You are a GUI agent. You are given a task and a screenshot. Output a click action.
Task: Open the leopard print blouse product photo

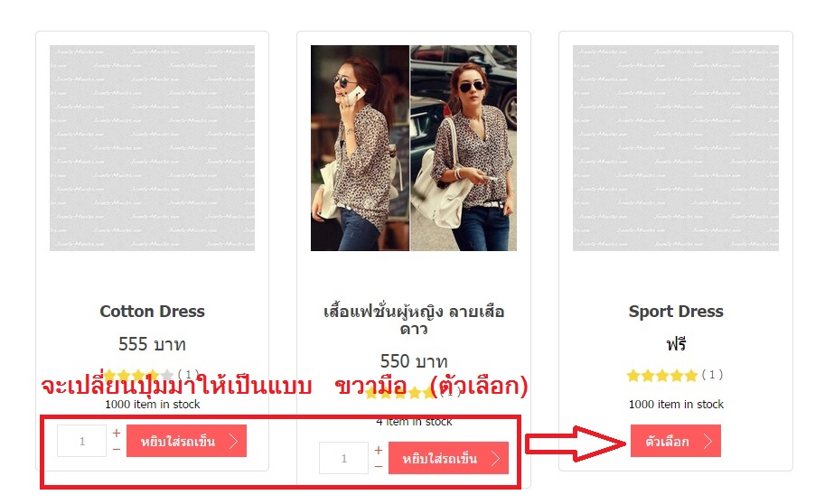coord(414,148)
